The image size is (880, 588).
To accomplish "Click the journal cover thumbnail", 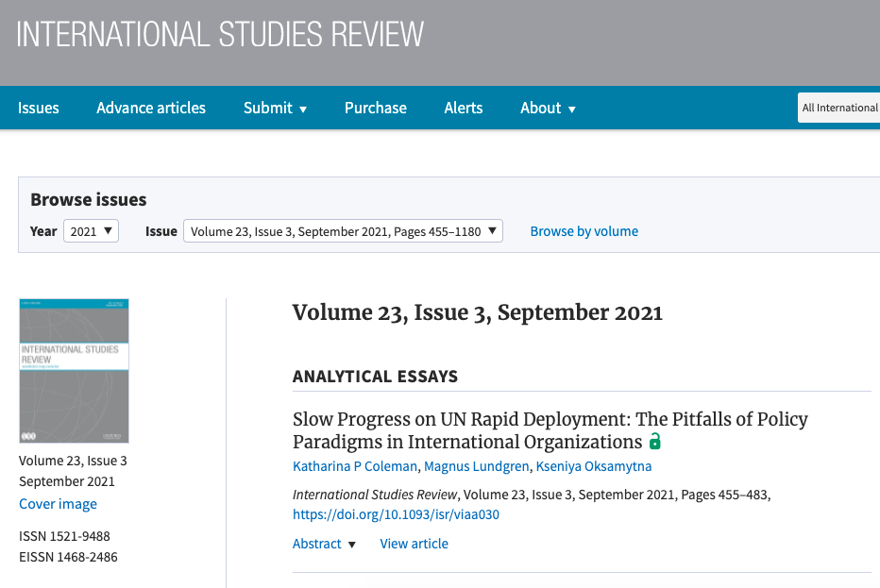I will tap(74, 371).
